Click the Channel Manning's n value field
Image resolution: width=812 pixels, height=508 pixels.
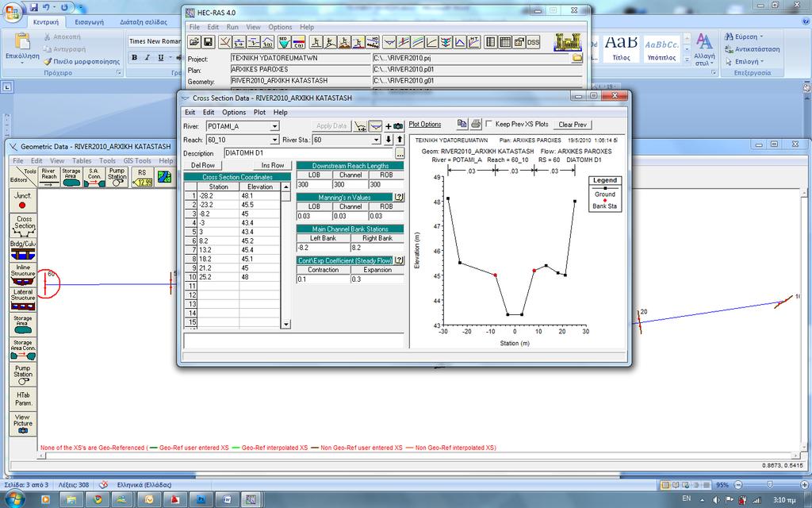click(350, 216)
